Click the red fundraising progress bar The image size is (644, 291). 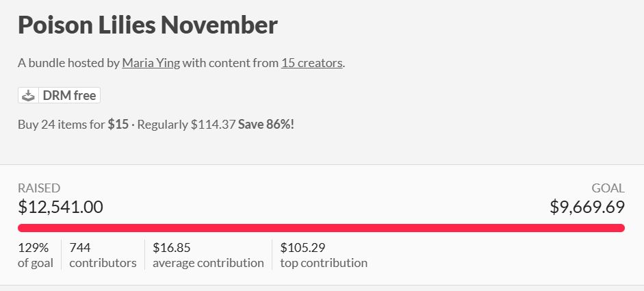click(x=321, y=228)
